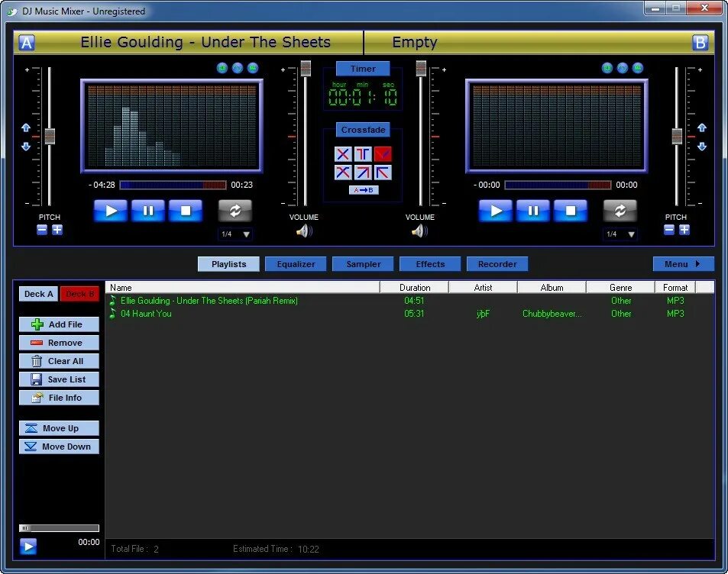728x574 pixels.
Task: Open the Menu button
Action: (x=683, y=264)
